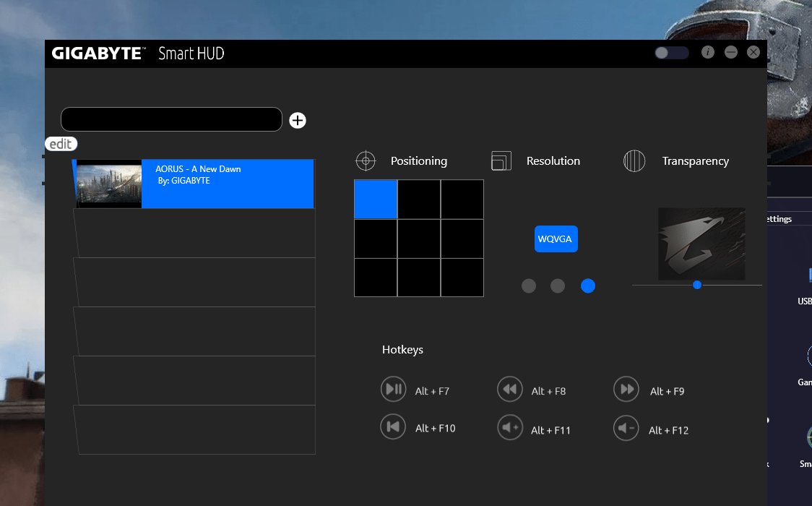This screenshot has width=812, height=506.
Task: Minimize the Smart HUD window
Action: 730,52
